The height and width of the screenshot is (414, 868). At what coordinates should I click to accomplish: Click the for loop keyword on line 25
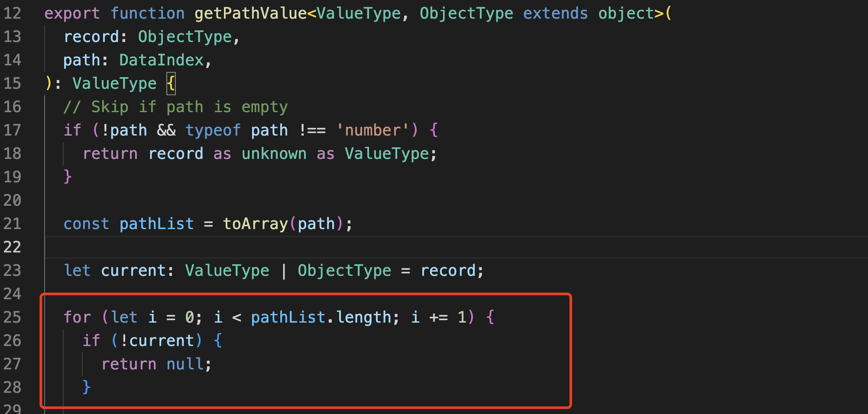click(77, 317)
